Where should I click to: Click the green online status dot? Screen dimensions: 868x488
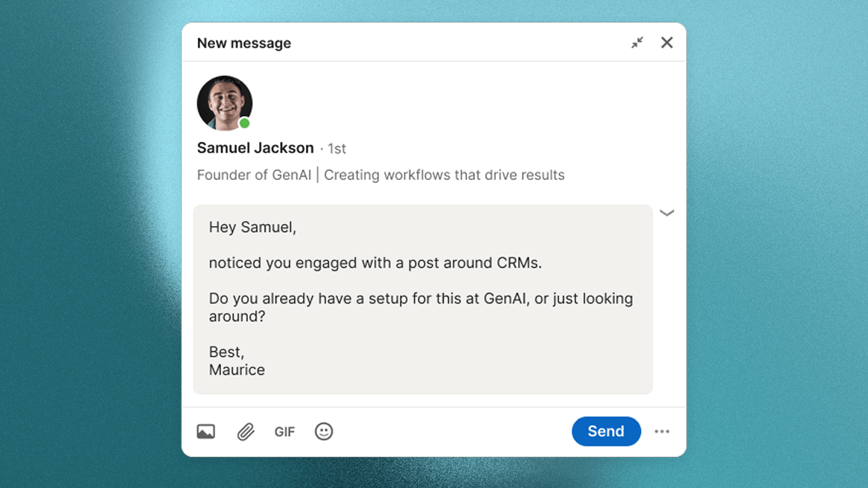click(245, 123)
